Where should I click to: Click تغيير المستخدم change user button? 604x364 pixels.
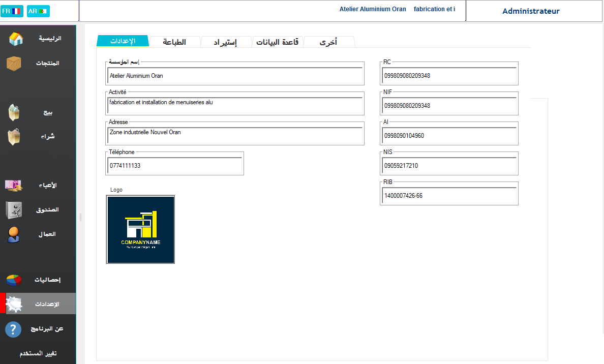[38, 354]
